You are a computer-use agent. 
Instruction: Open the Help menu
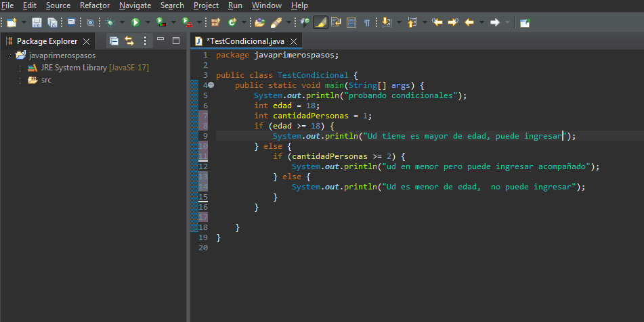299,5
